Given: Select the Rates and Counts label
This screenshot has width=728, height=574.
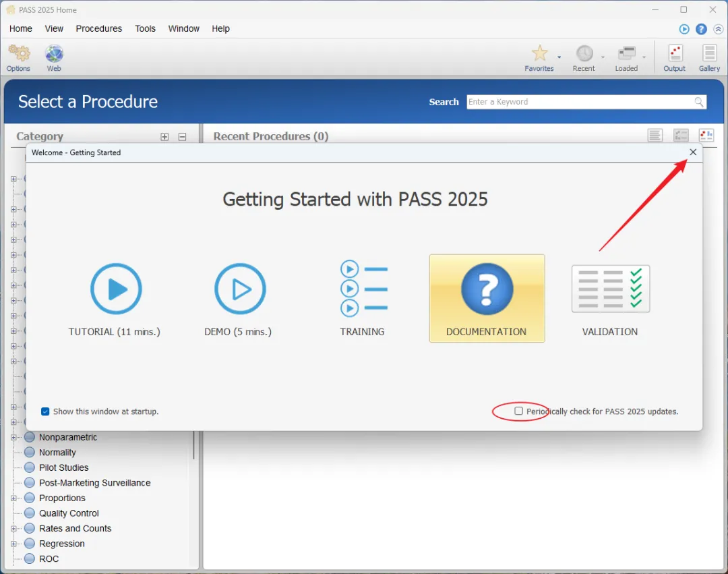Looking at the screenshot, I should [x=75, y=529].
